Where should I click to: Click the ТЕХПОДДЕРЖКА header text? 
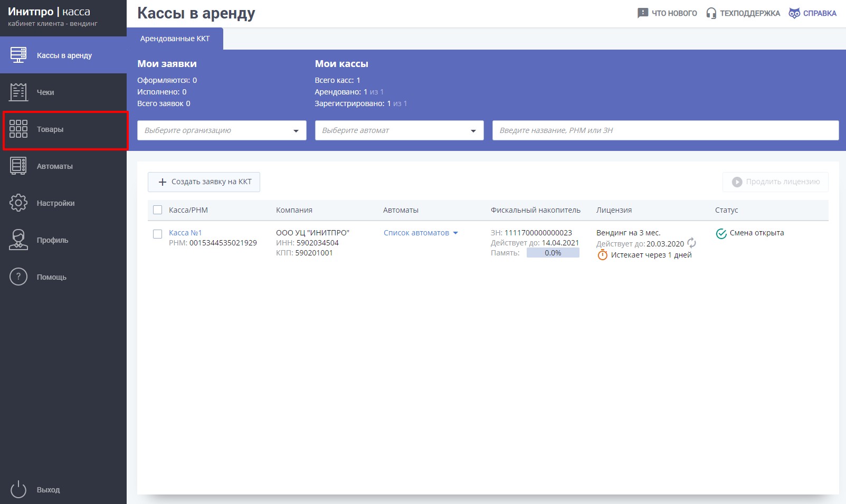750,13
